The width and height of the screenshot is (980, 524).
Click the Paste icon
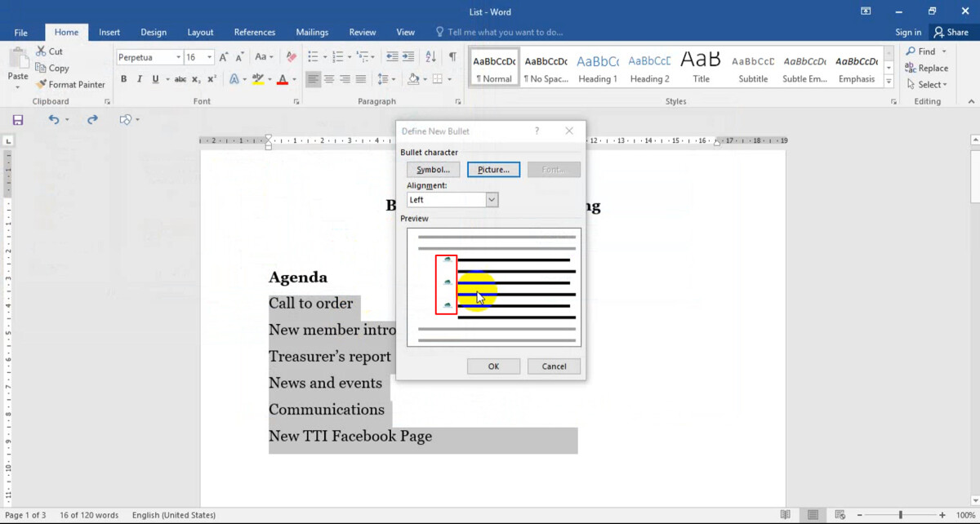pyautogui.click(x=17, y=65)
